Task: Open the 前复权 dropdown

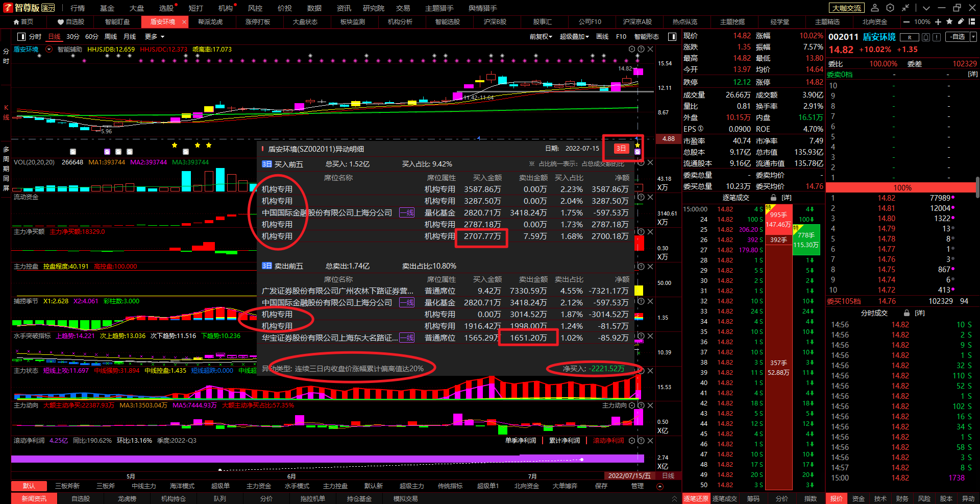Action: click(x=541, y=37)
